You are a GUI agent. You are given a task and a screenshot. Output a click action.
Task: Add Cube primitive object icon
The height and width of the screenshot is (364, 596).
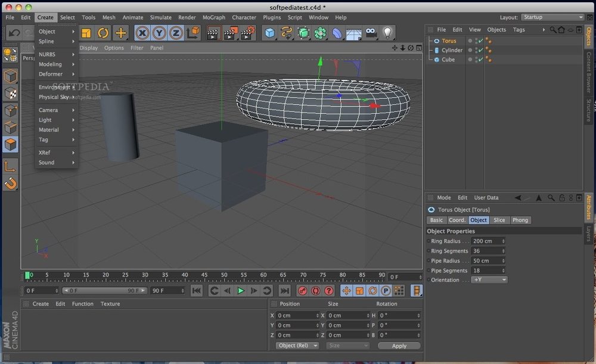pyautogui.click(x=270, y=33)
